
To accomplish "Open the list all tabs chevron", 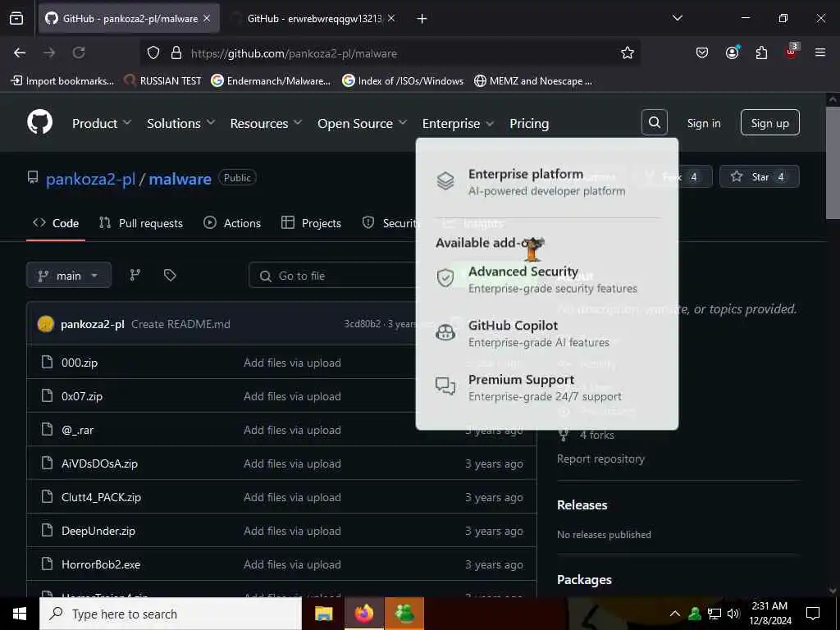I will click(677, 18).
